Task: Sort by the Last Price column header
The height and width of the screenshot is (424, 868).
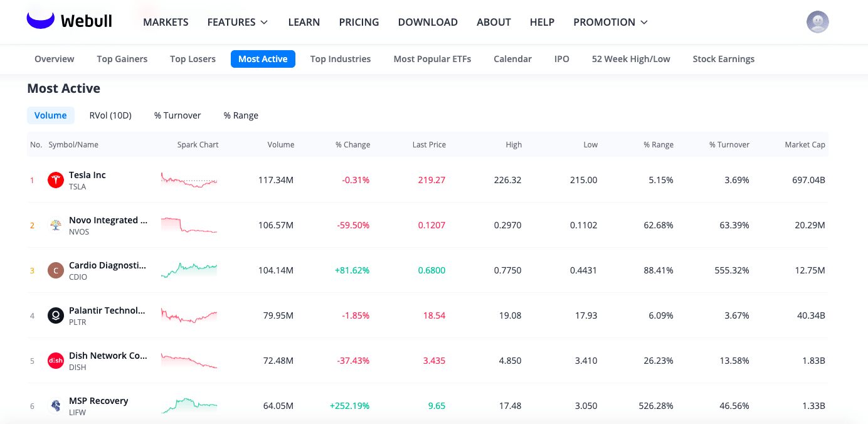Action: tap(429, 145)
